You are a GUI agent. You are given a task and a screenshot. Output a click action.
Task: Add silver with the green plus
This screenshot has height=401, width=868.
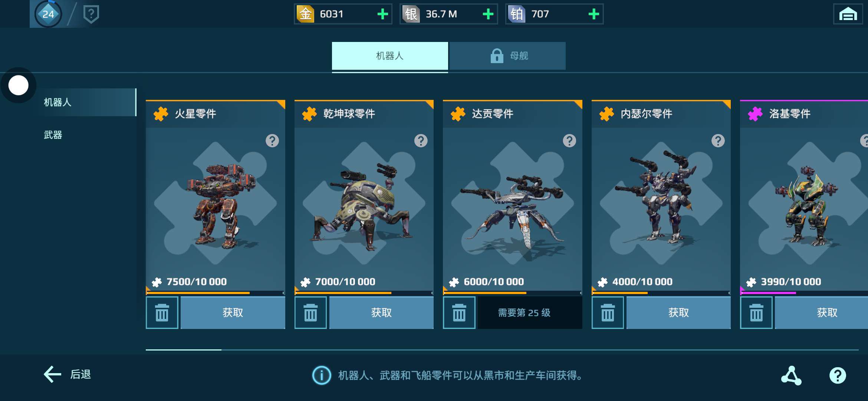(x=488, y=14)
